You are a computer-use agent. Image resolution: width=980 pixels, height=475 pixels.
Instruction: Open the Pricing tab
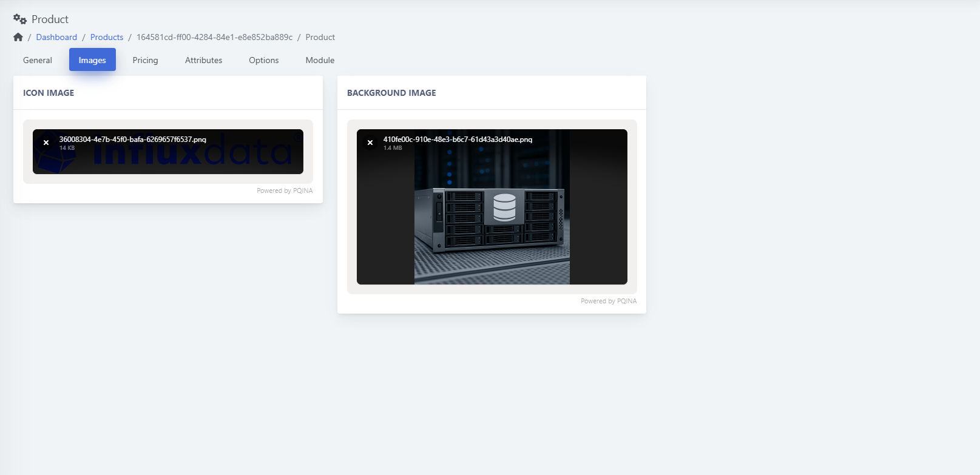pos(145,60)
